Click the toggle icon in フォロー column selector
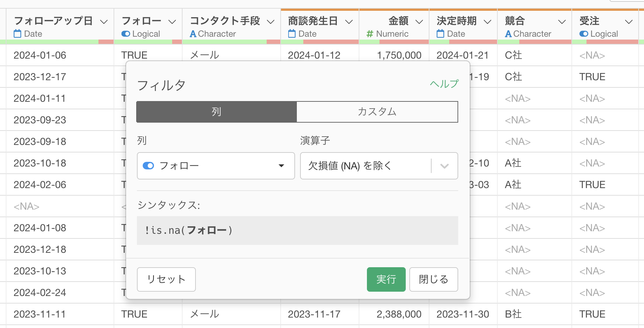Viewport: 644px width, 328px height. pyautogui.click(x=148, y=166)
